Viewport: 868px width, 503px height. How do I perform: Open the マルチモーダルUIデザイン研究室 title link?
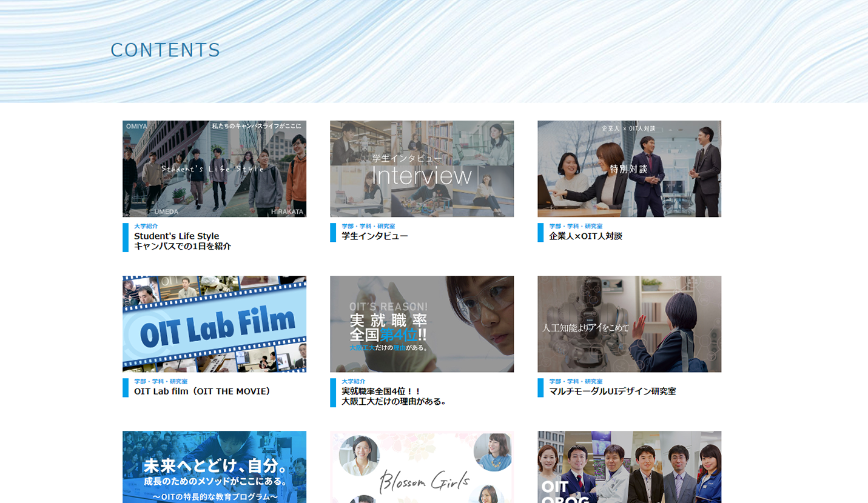[x=612, y=391]
